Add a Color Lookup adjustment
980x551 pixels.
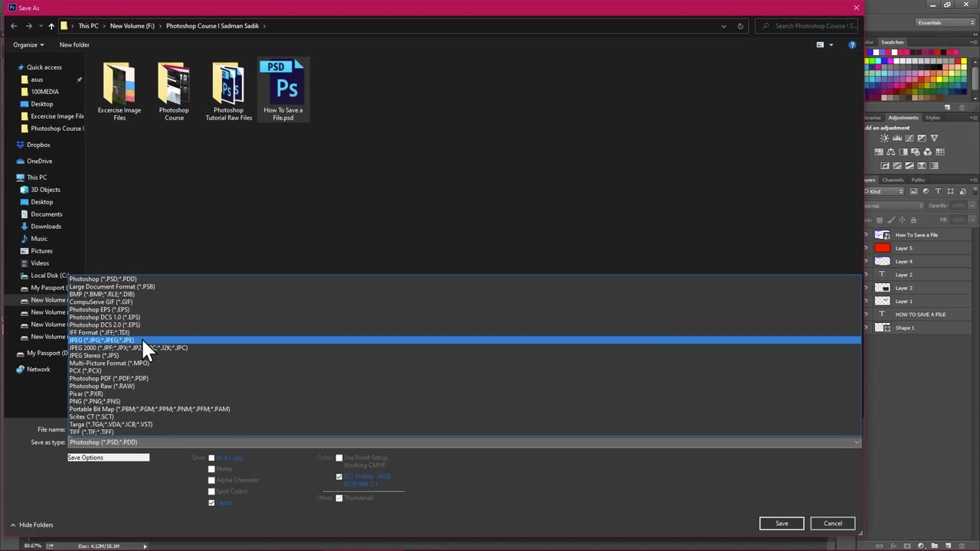[940, 152]
